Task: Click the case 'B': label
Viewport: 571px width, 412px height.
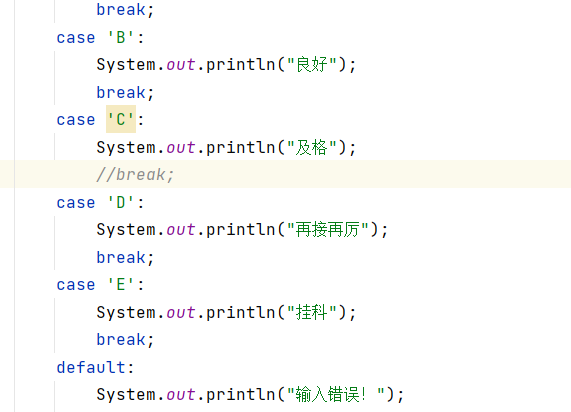Action: pos(101,37)
